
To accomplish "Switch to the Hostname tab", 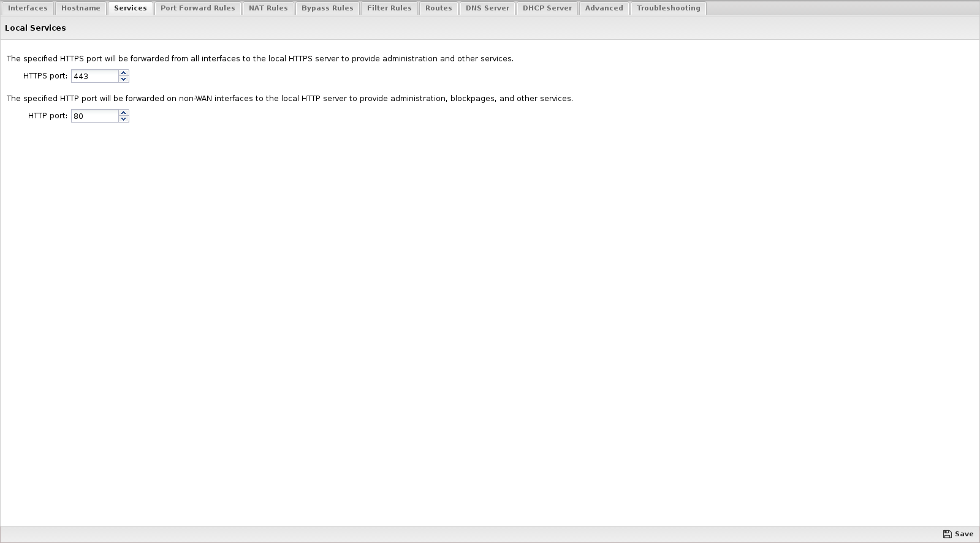I will [81, 8].
